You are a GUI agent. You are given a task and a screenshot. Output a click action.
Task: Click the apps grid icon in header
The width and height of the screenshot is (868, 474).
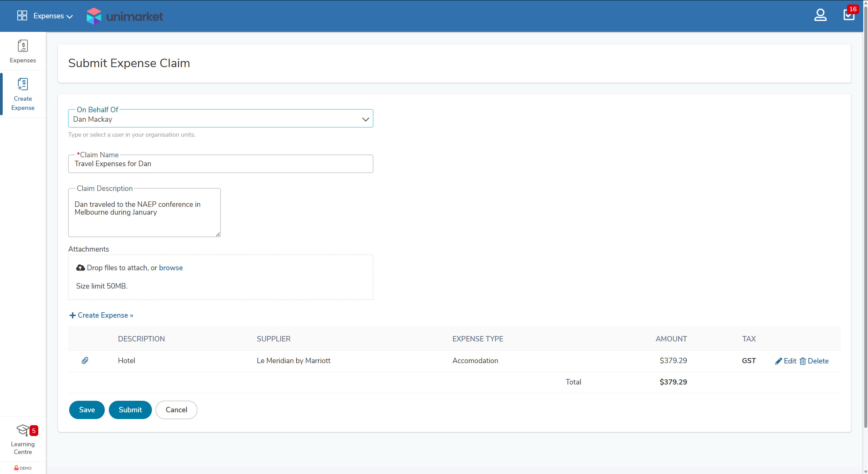22,16
